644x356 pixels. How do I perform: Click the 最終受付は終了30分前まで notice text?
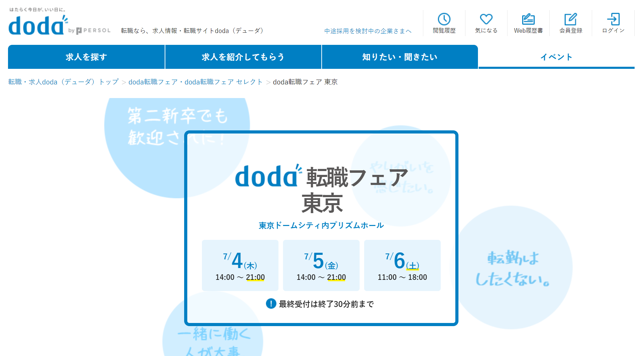pos(326,304)
